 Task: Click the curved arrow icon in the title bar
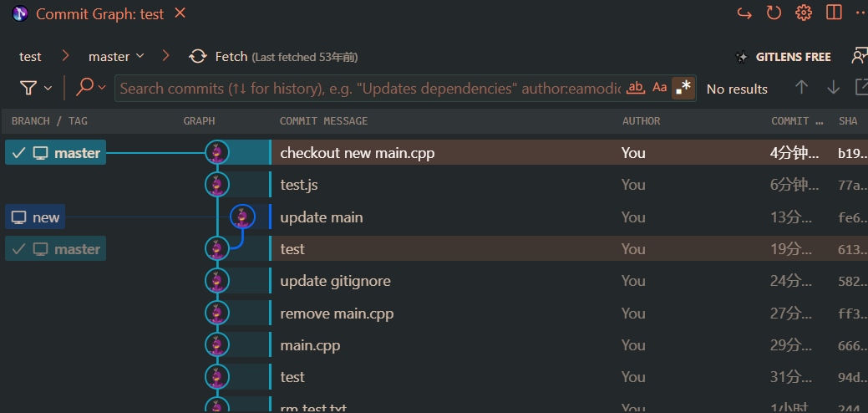coord(744,13)
